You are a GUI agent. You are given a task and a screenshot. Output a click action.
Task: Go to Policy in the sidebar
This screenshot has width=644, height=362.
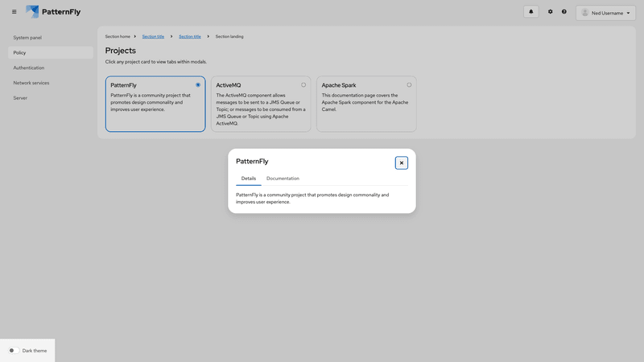point(20,53)
